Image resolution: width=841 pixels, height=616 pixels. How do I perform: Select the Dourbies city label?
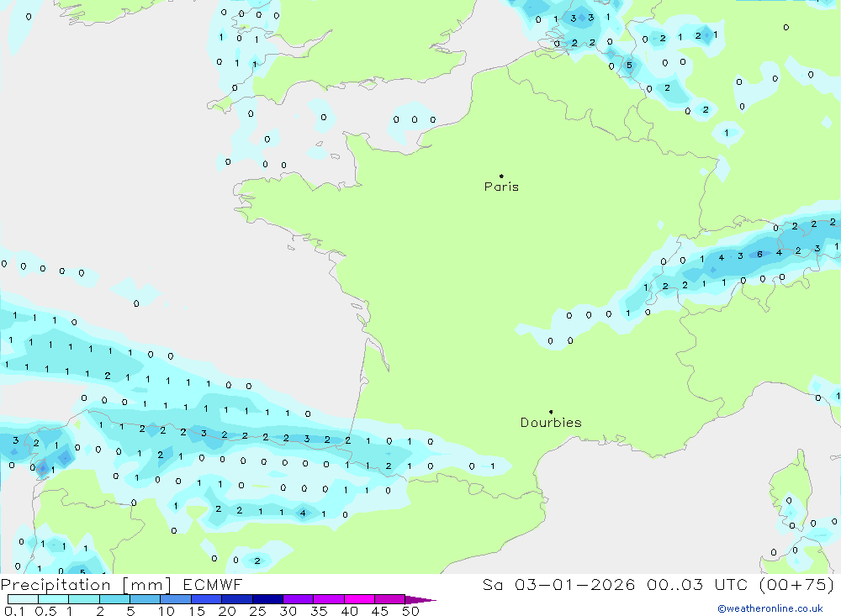point(551,423)
